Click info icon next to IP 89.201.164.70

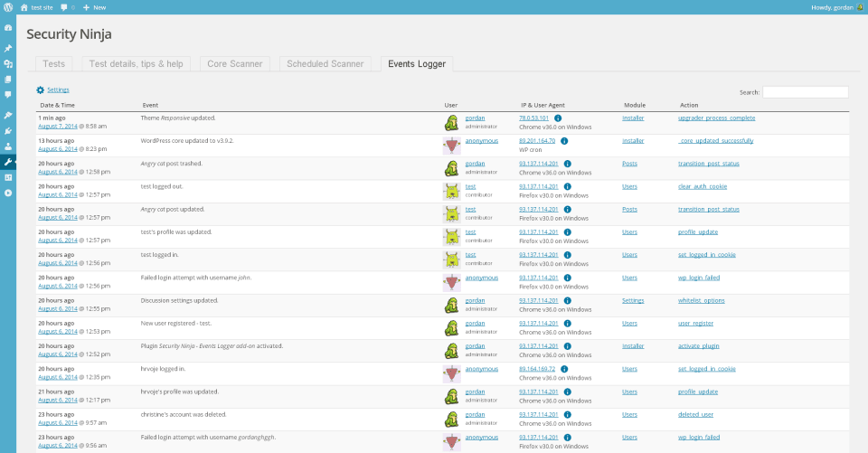pos(564,141)
